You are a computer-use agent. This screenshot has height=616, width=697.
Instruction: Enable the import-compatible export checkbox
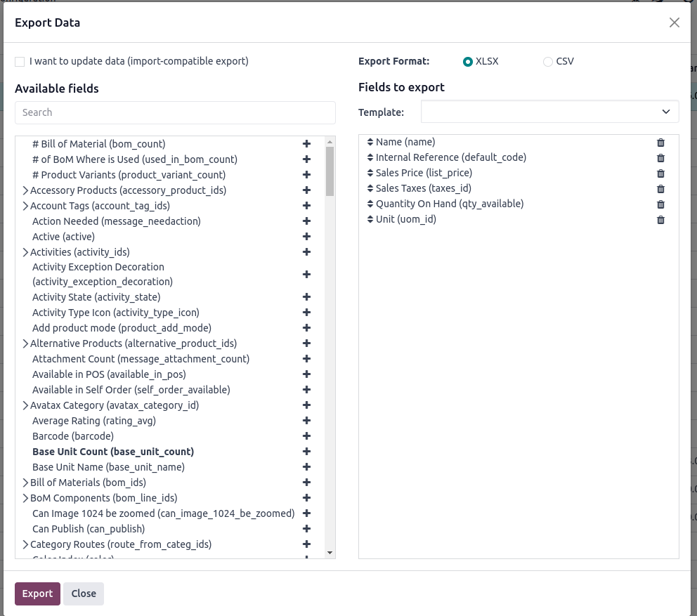20,62
